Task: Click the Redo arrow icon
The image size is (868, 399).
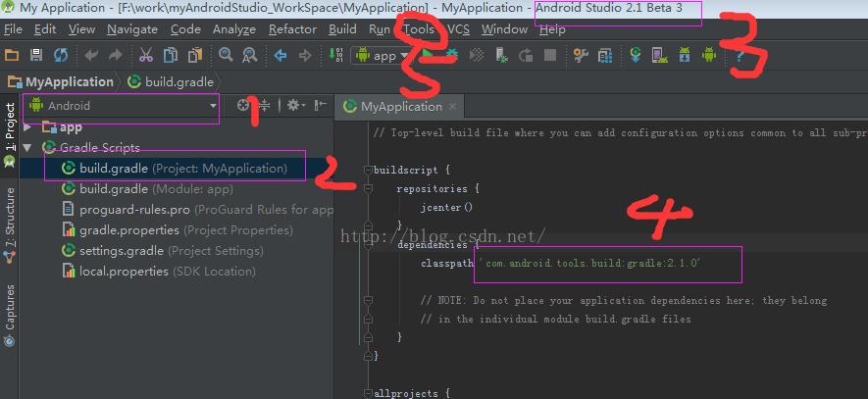Action: point(115,55)
